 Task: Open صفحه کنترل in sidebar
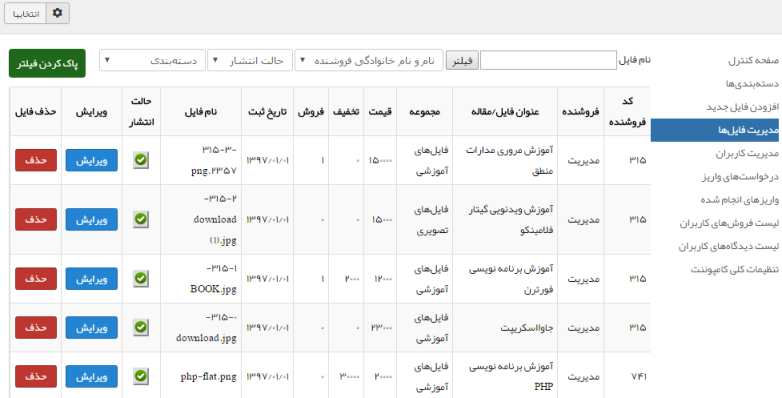[x=753, y=61]
